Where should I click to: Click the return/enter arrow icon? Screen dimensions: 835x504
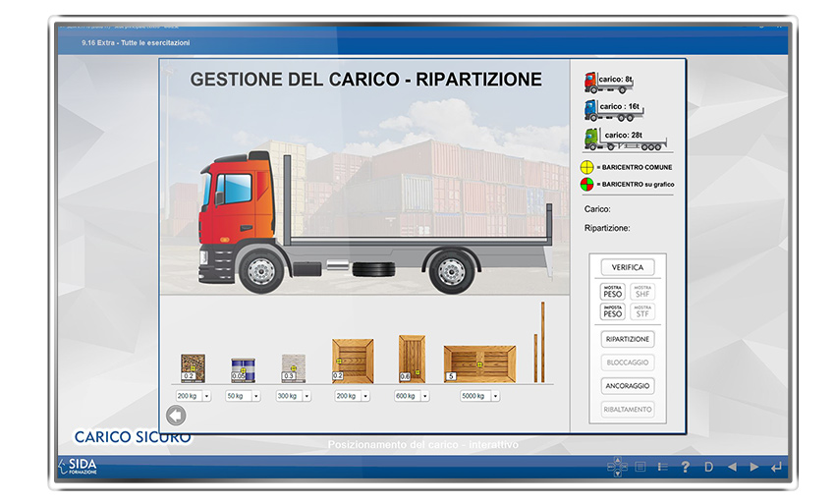pos(778,467)
